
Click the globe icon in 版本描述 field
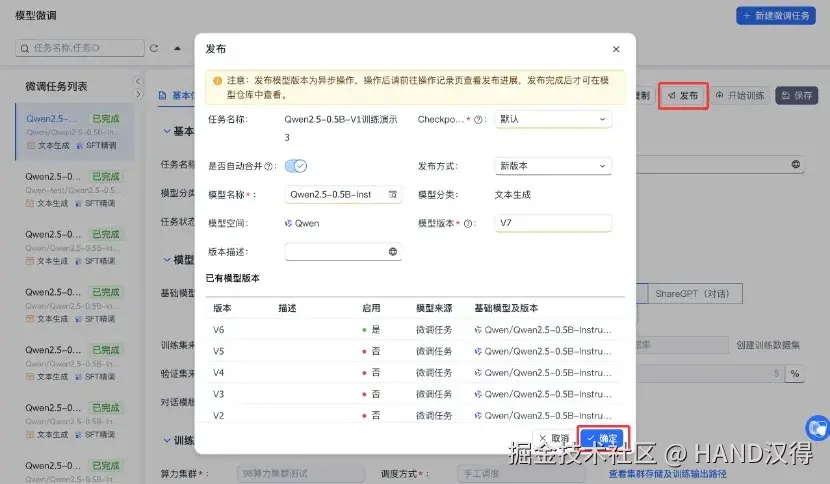coord(393,252)
